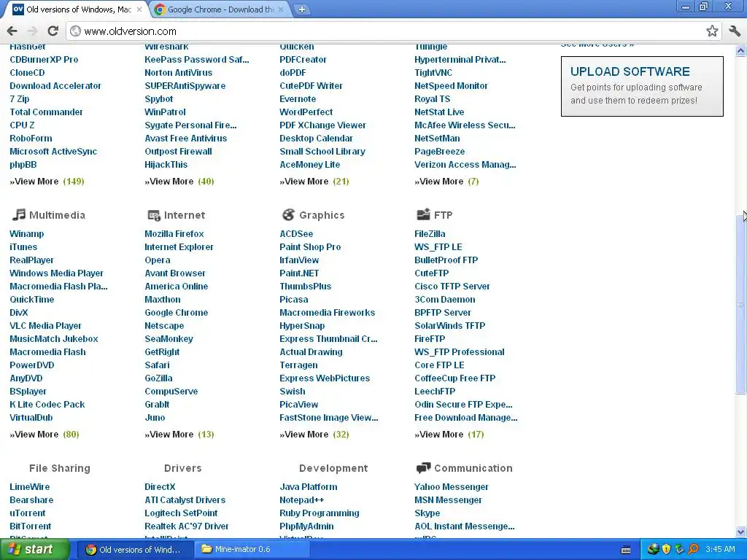Switch to Old versions of Windows taskbar item
The width and height of the screenshot is (747, 560).
point(134,550)
